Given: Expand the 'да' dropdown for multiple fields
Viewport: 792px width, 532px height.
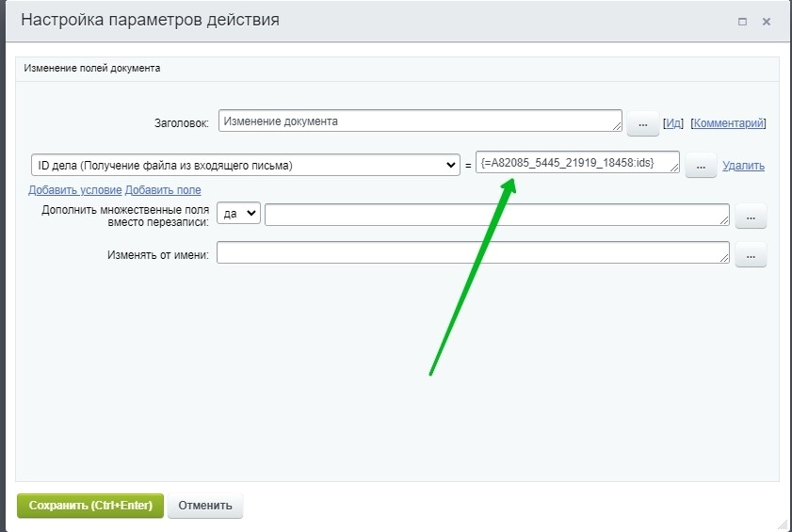Looking at the screenshot, I should tap(238, 215).
